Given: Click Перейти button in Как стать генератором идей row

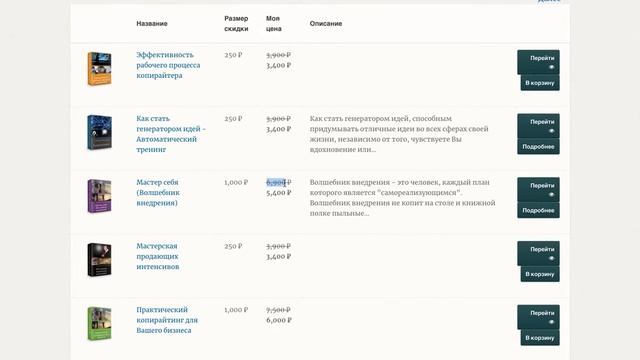Looking at the screenshot, I should click(538, 126).
